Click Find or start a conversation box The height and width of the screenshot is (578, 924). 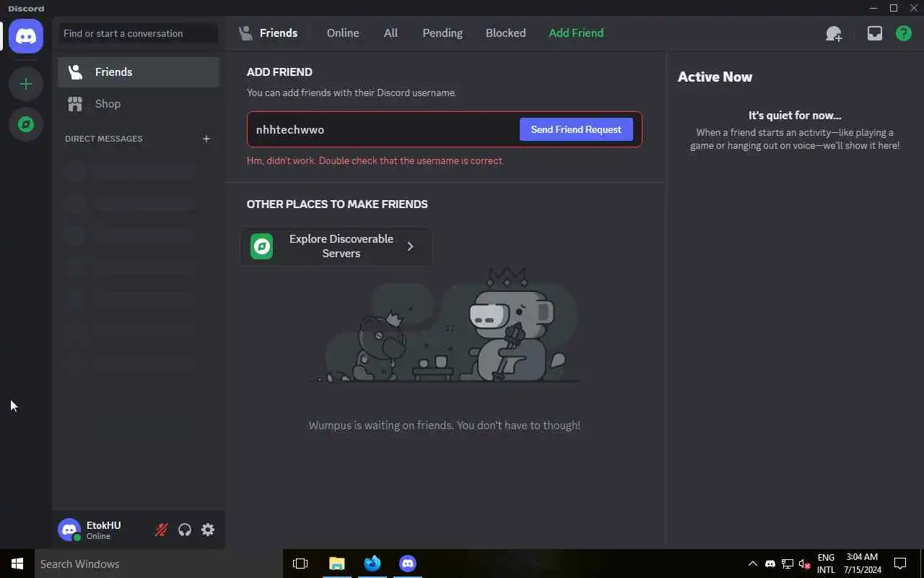click(x=139, y=33)
